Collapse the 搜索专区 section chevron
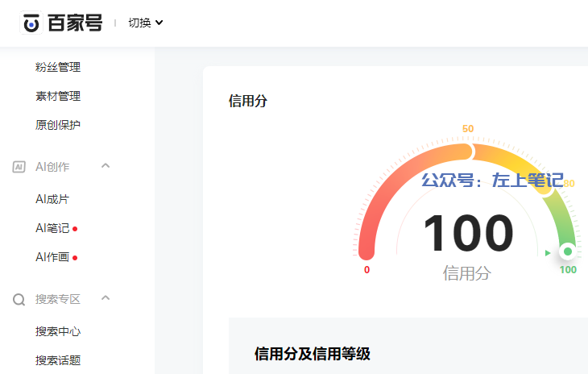The image size is (588, 374). [106, 298]
